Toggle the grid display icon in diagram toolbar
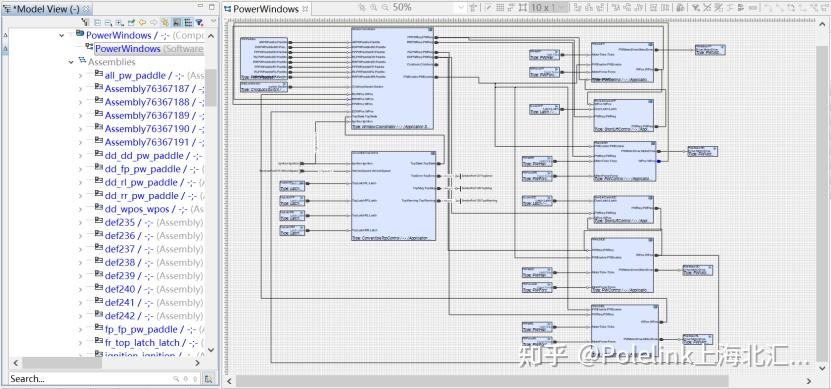Screen dimensions: 831x389 [x=500, y=7]
